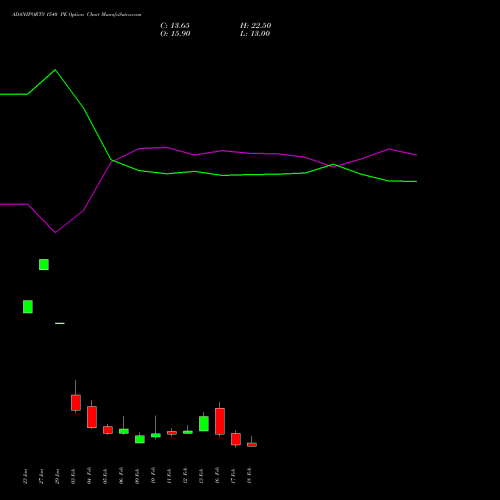
Task: Click the red candle above 17 Feb
Action: [x=236, y=439]
